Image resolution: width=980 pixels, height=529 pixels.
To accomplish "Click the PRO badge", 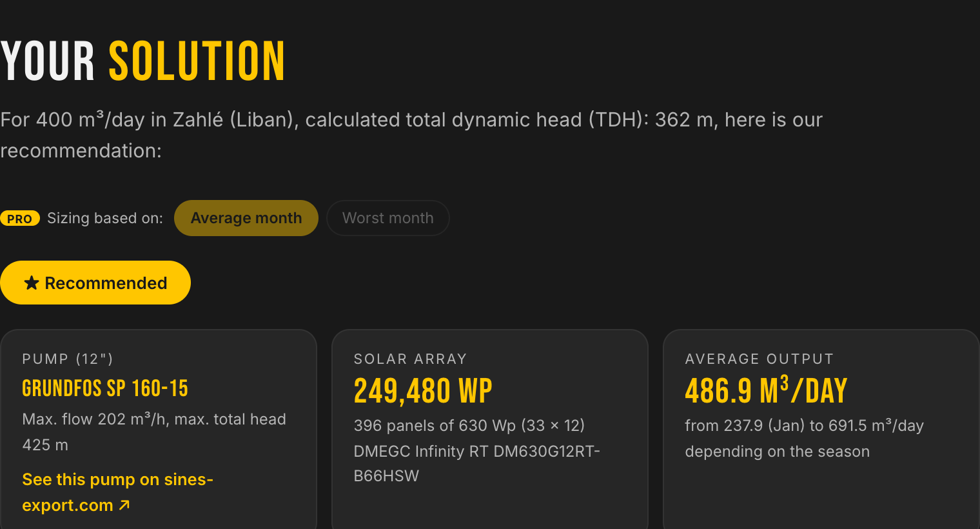I will click(20, 219).
